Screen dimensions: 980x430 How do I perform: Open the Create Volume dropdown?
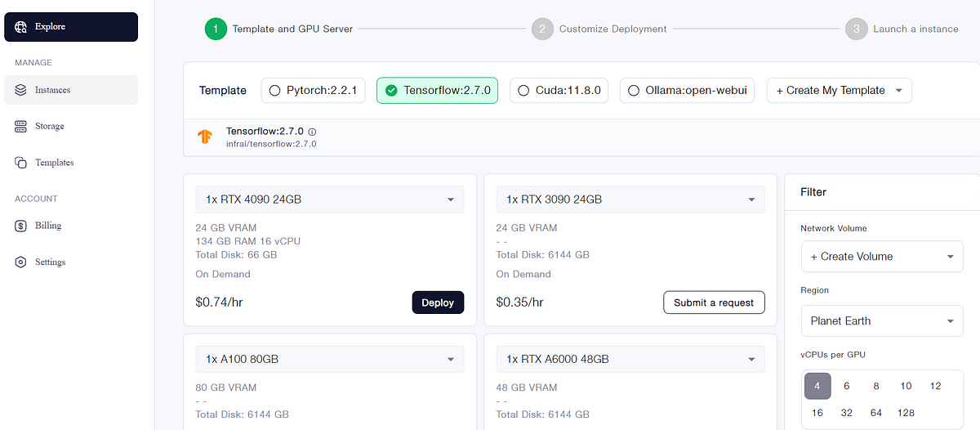(x=882, y=257)
